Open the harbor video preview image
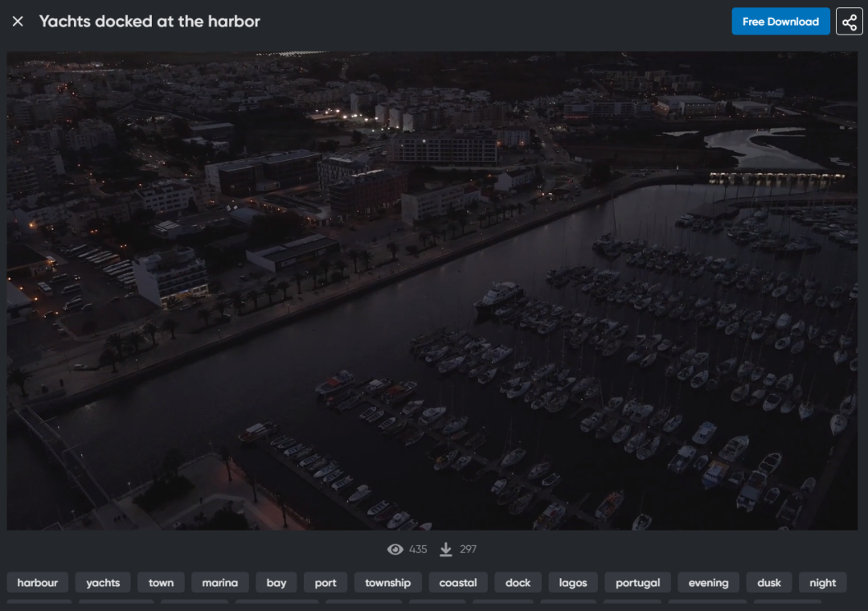868x611 pixels. (432, 291)
